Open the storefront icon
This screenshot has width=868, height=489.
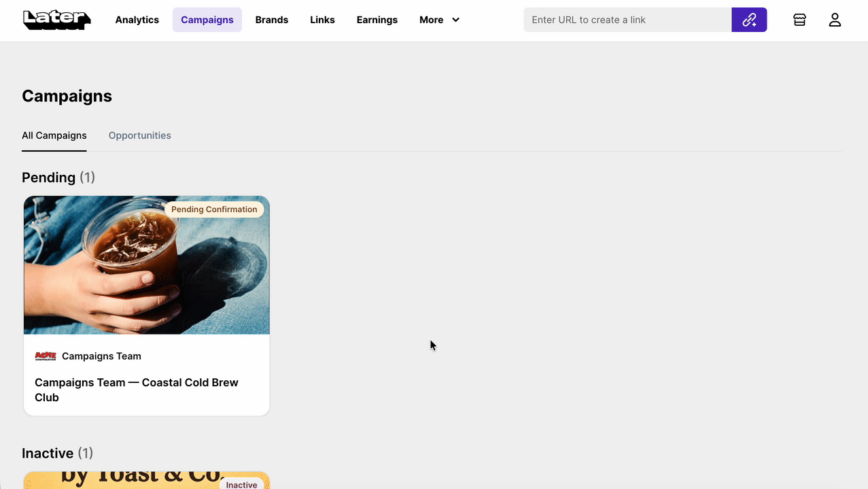point(799,20)
